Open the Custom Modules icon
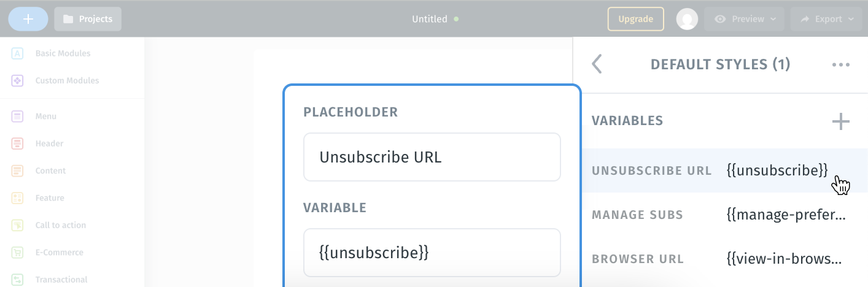 click(x=17, y=80)
